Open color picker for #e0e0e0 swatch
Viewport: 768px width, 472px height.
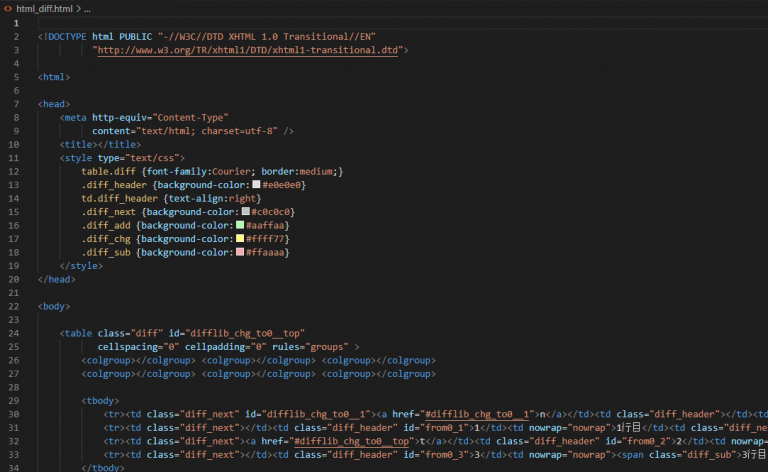(x=256, y=185)
